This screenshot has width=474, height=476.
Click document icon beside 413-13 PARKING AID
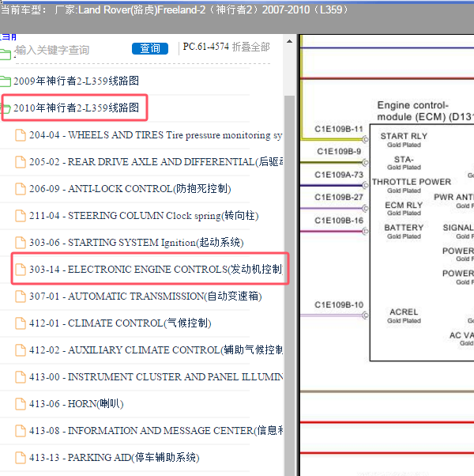[x=21, y=458]
